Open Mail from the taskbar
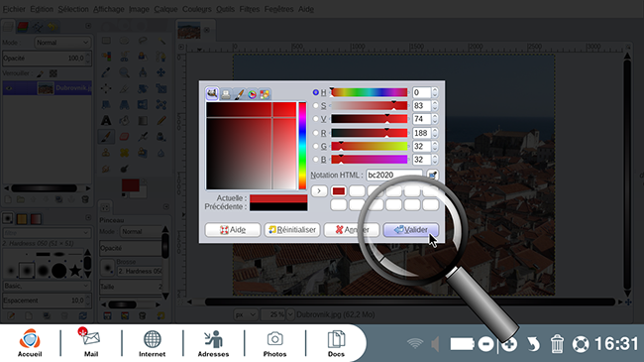The width and height of the screenshot is (644, 362). [91, 342]
